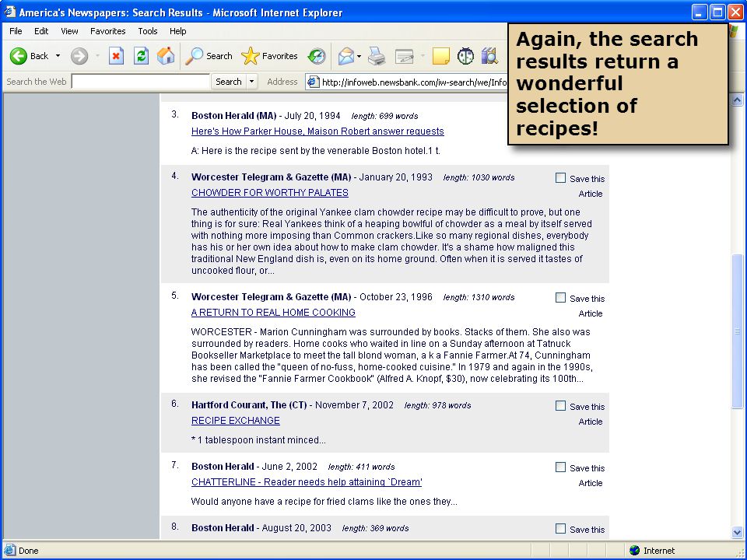Click the 'October 23, 1996' date text
The width and height of the screenshot is (747, 560).
[x=396, y=297]
